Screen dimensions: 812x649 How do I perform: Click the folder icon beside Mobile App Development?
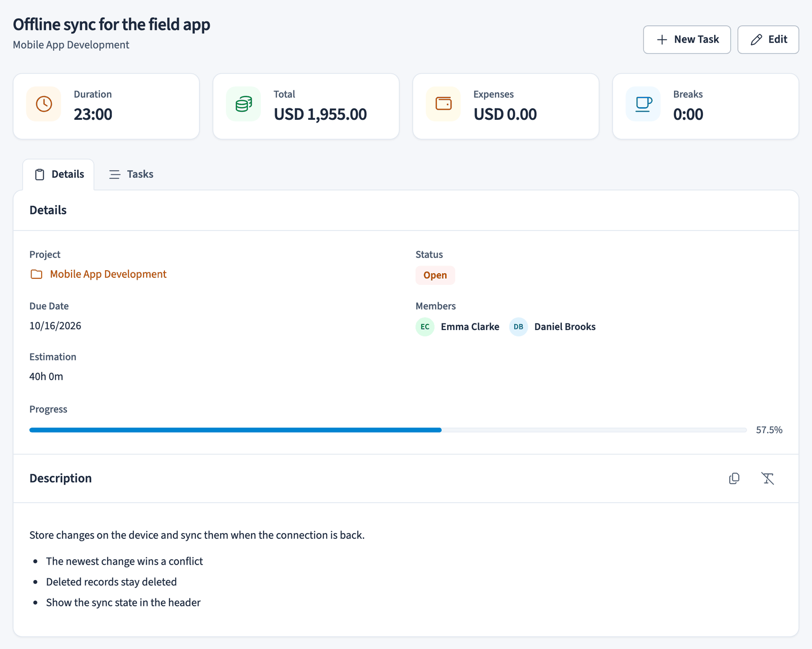pyautogui.click(x=37, y=274)
